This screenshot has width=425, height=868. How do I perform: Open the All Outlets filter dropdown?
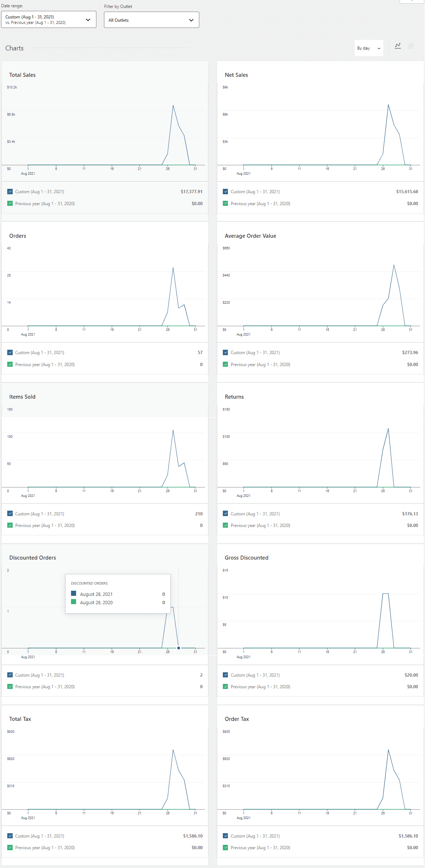click(151, 20)
